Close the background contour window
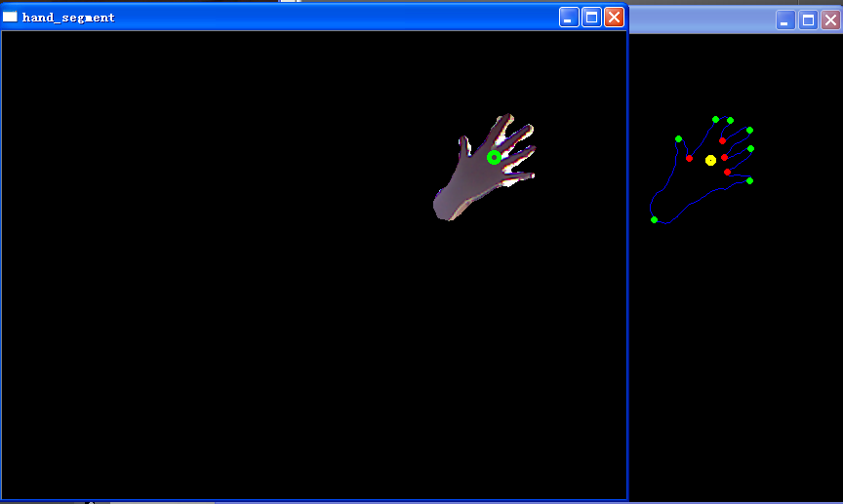Screen dimensions: 843x504 (x=830, y=20)
